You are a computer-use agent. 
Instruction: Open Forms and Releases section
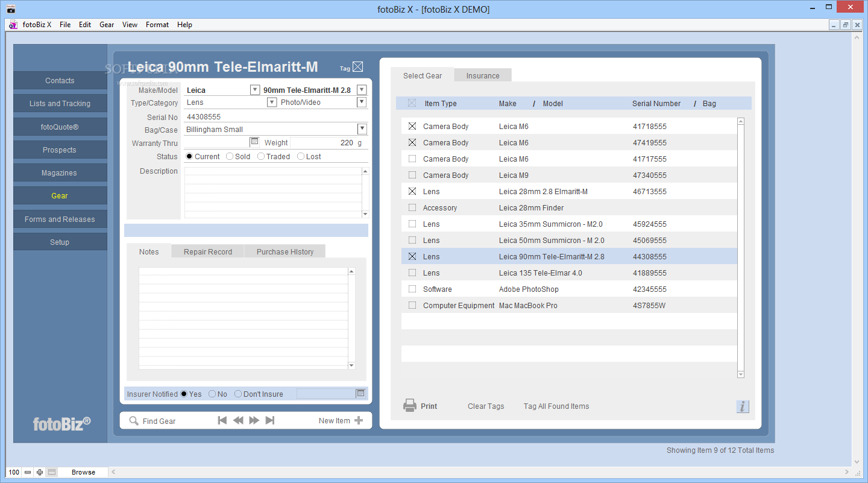60,219
